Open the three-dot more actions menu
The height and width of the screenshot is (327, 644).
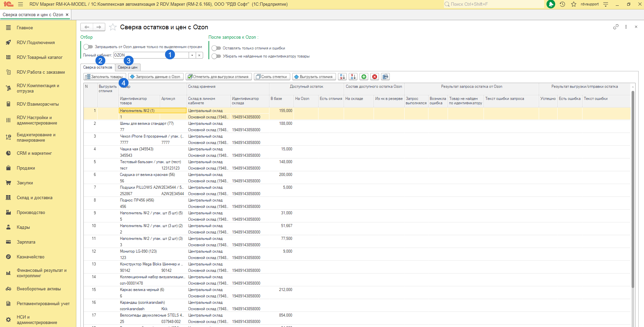(626, 27)
